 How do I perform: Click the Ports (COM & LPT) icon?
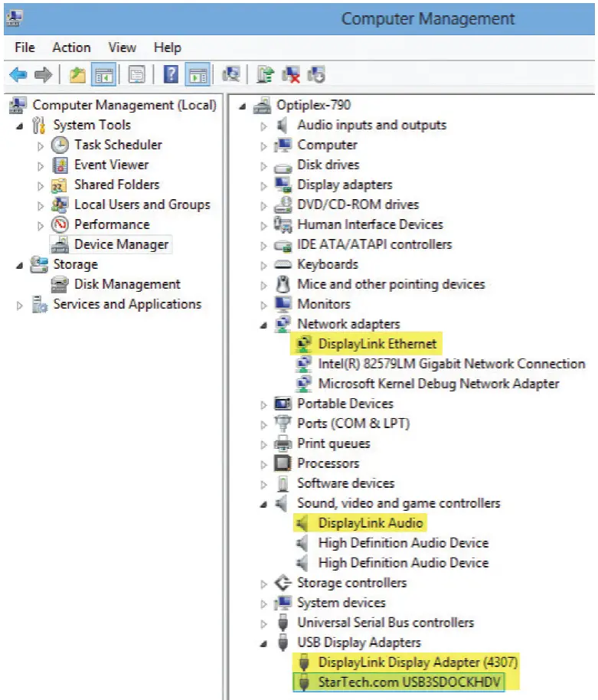coord(283,424)
